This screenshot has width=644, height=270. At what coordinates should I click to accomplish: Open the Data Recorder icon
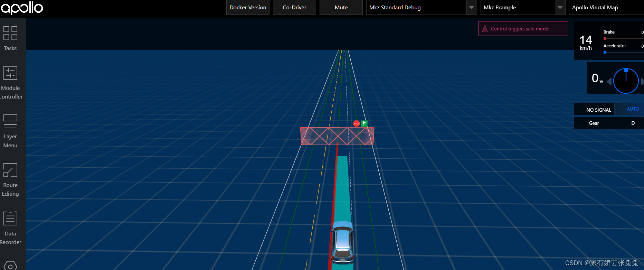[10, 218]
